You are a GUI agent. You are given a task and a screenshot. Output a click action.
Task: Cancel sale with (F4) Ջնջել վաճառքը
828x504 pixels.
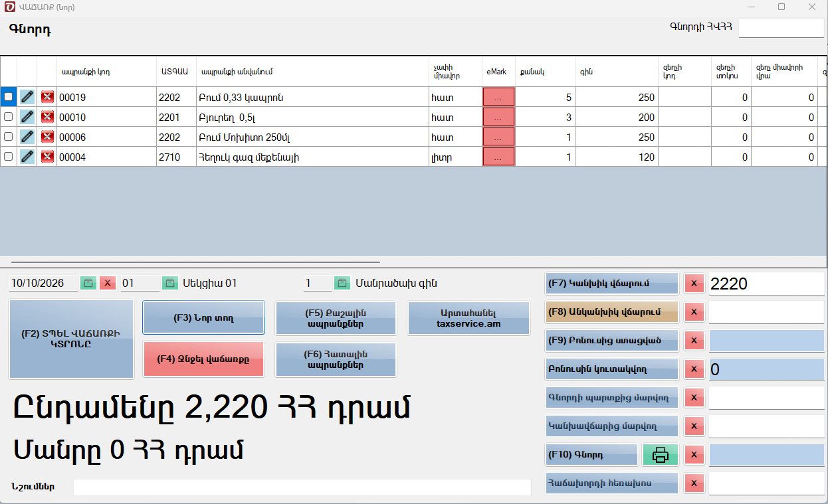pyautogui.click(x=203, y=359)
